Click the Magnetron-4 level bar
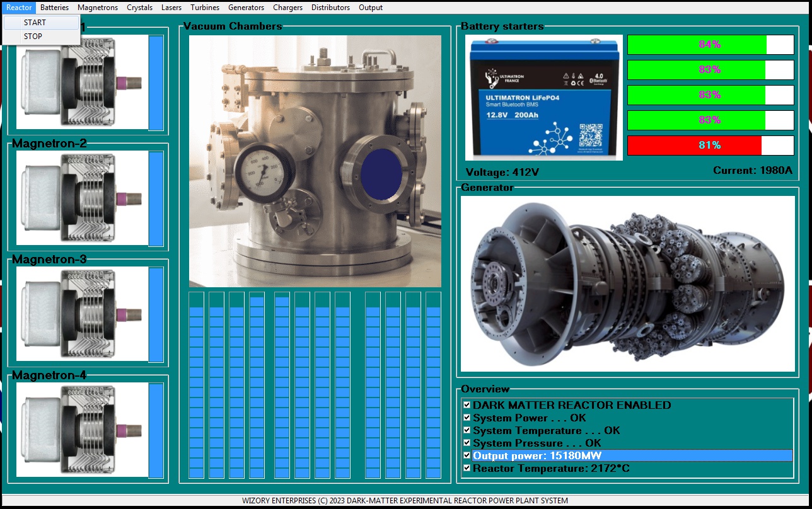Screen dimensions: 812x509 click(156, 430)
